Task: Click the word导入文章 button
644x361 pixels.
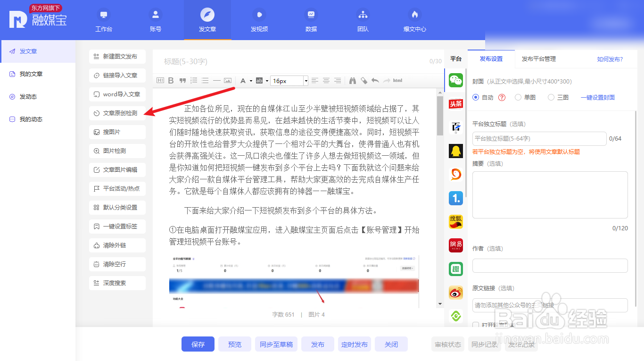Action: click(x=117, y=94)
